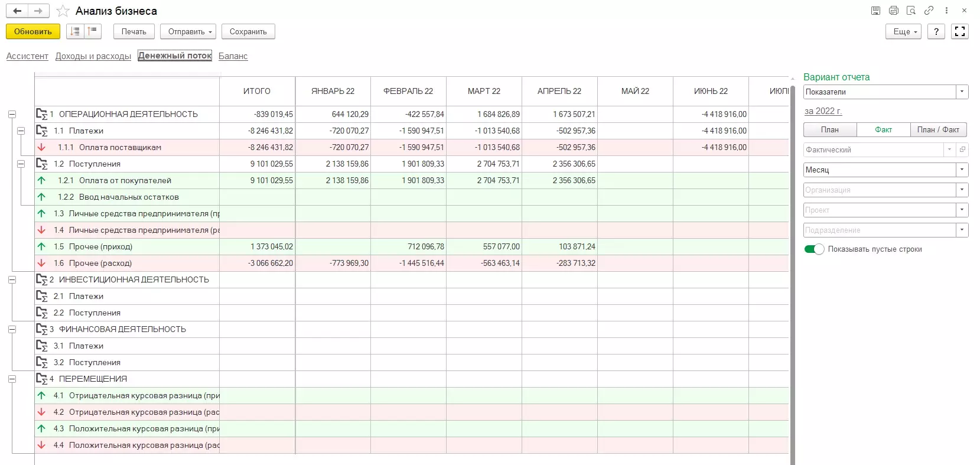Switch to the Ассистент tab
The image size is (980, 465).
click(x=27, y=56)
